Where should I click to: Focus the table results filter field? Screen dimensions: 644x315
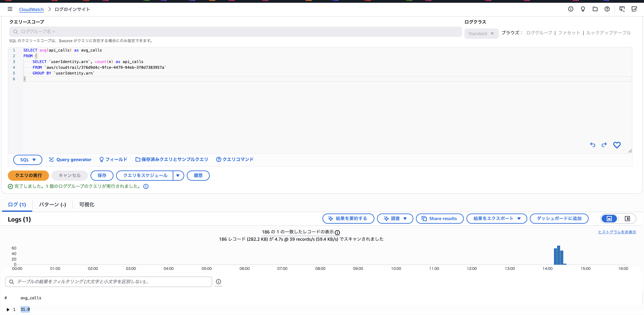[108, 282]
